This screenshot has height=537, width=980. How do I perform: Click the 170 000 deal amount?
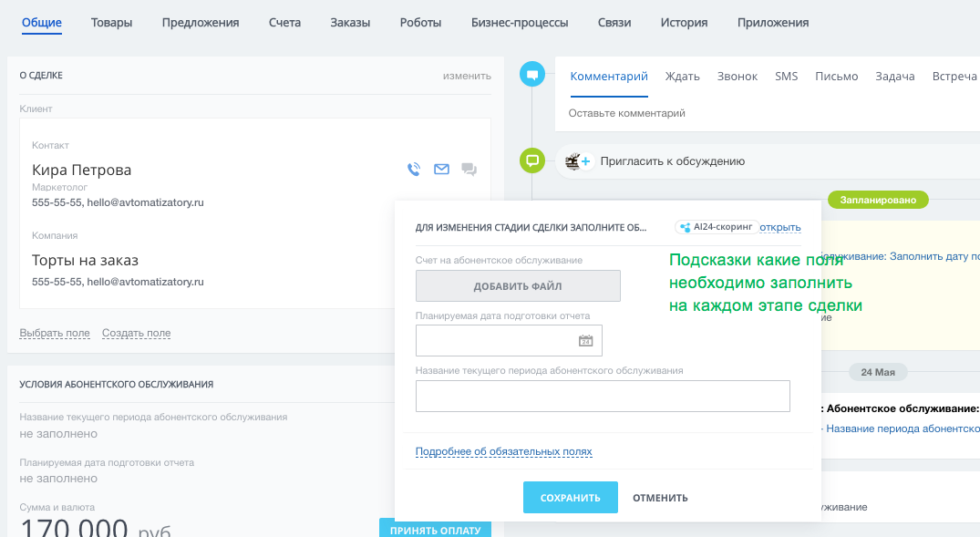coord(75,528)
